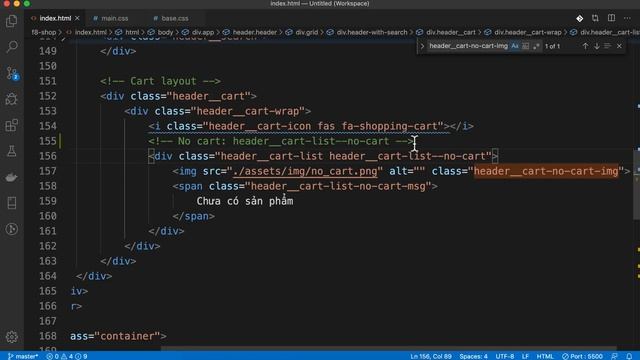Click the vertical scrollbar of the editor
Viewport: 640px width, 360px height.
coord(637,184)
